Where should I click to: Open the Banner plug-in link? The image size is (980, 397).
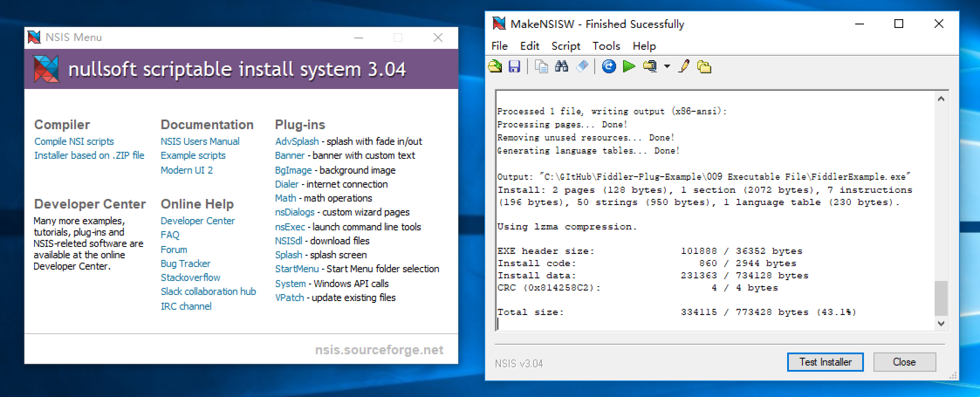point(290,155)
